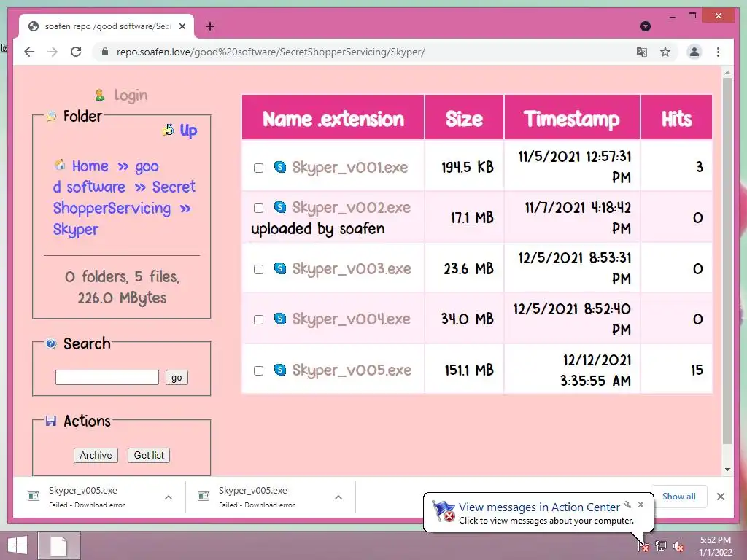Go back with the browser back arrow
This screenshot has height=560, width=747.
(29, 52)
